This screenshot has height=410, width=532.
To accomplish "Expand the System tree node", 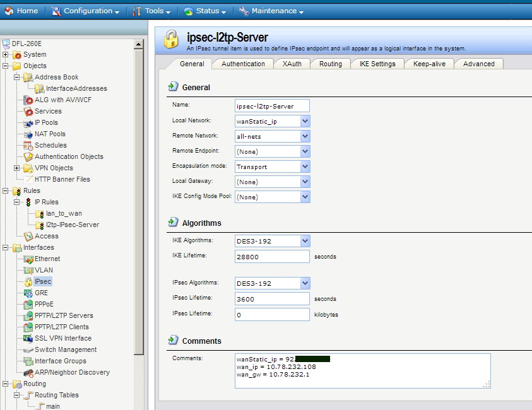I will point(6,55).
